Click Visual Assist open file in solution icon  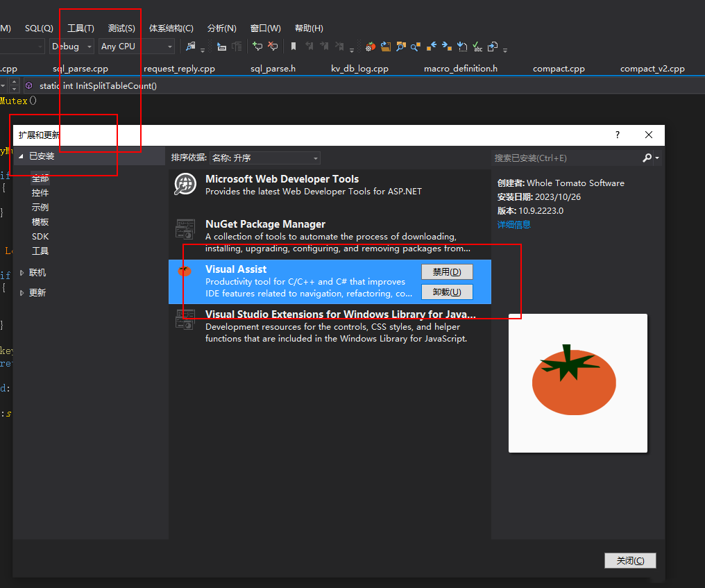click(386, 47)
